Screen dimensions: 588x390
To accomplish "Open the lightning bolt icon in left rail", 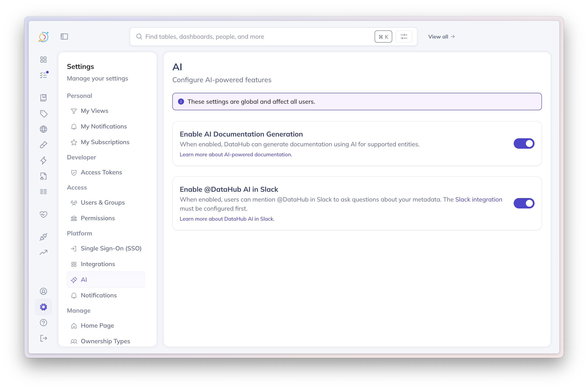I will (43, 160).
